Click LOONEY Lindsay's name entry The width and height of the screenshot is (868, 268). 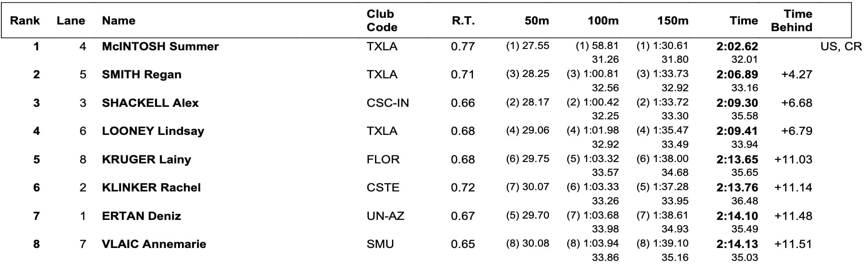pyautogui.click(x=153, y=131)
